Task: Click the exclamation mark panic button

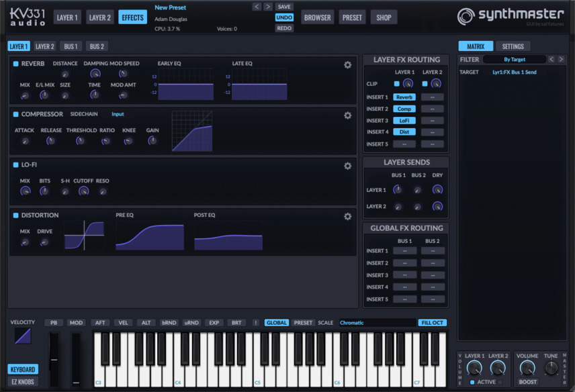Action: (x=256, y=323)
